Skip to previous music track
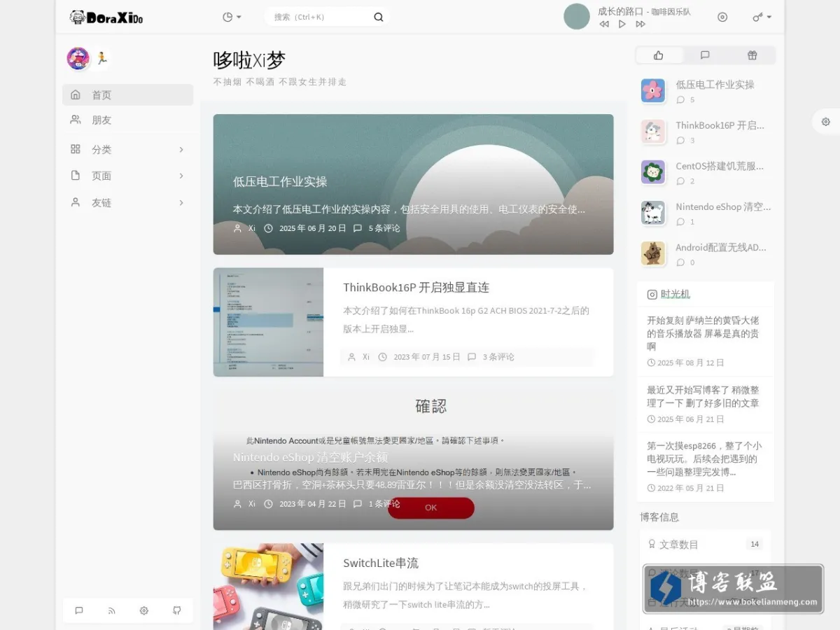 point(604,24)
